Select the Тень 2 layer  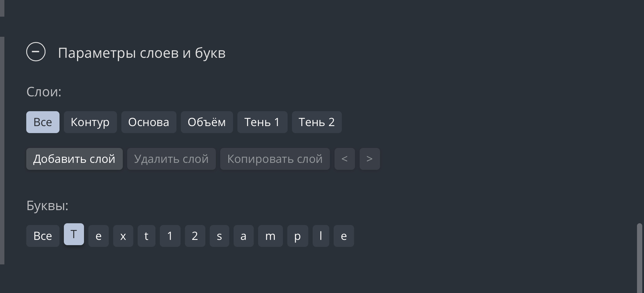pos(317,122)
